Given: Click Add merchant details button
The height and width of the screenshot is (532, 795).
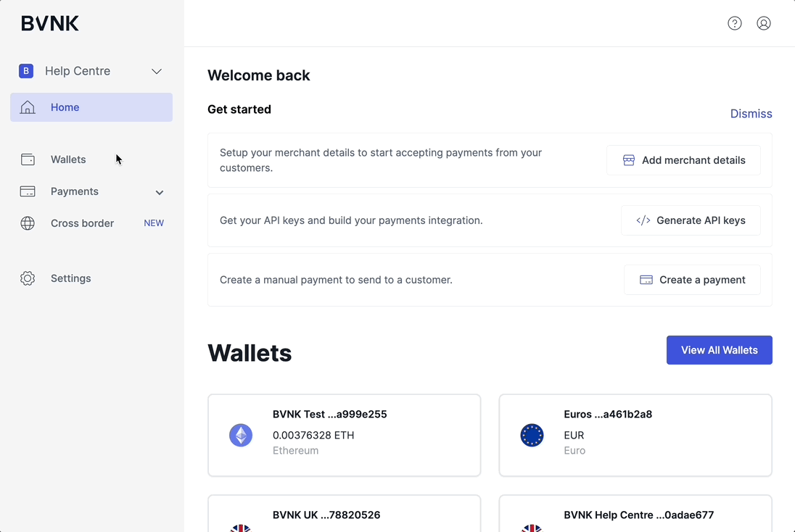Looking at the screenshot, I should [x=683, y=160].
